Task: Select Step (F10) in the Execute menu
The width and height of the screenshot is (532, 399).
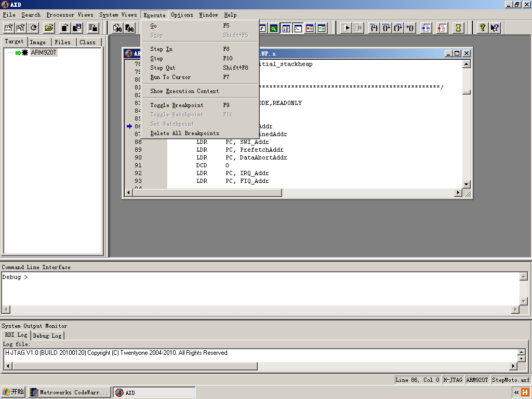Action: pos(200,58)
